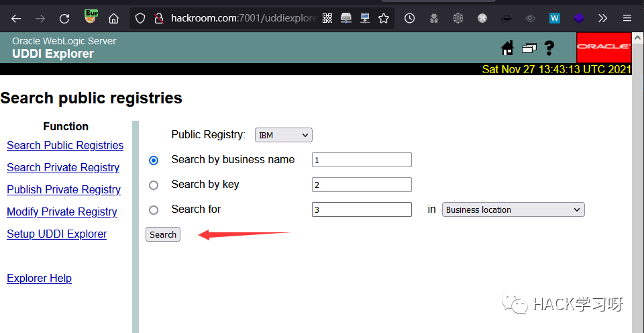Image resolution: width=644 pixels, height=333 pixels.
Task: Open the Publish Private Registry link
Action: [x=64, y=190]
